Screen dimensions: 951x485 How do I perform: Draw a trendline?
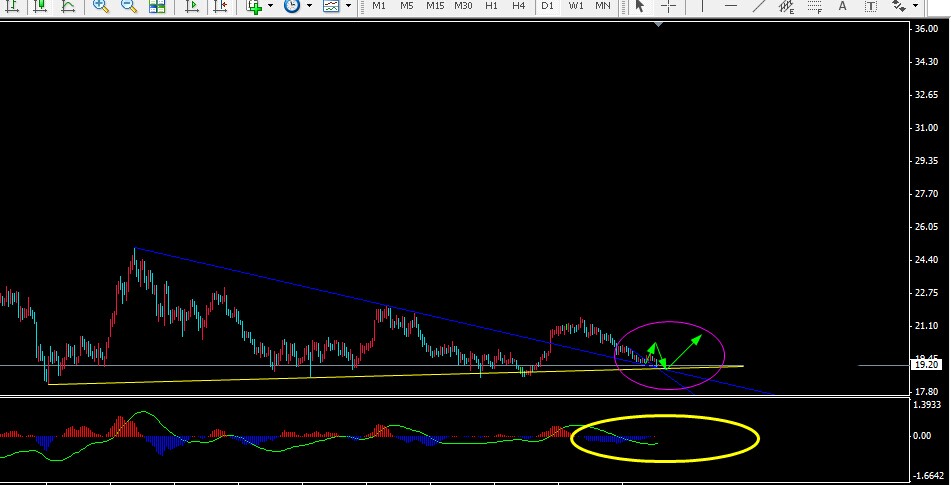759,6
